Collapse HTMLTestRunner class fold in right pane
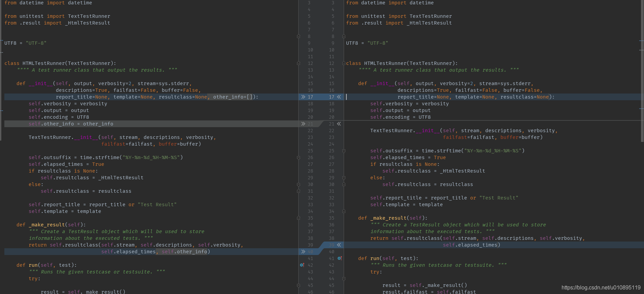 coord(344,63)
